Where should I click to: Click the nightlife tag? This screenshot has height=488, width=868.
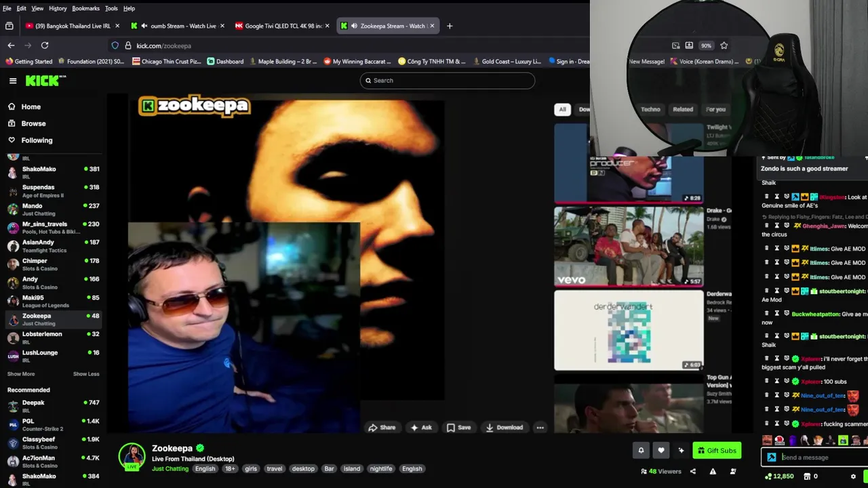381,468
